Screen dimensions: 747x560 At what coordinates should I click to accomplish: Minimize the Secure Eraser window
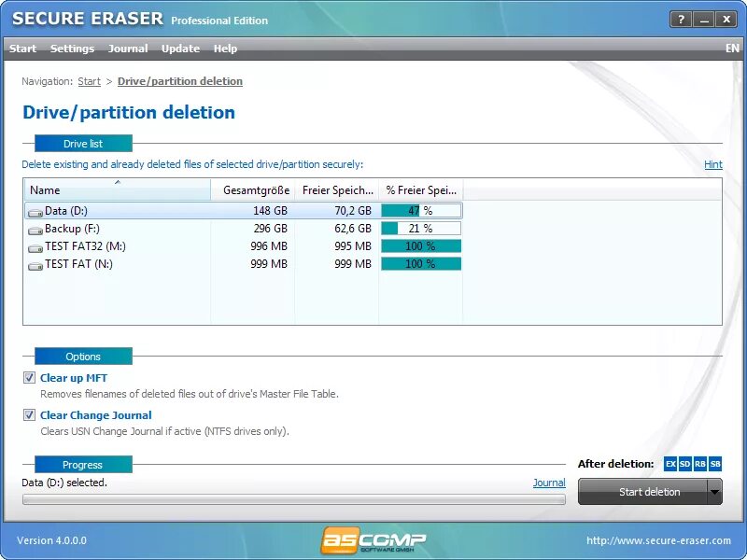(x=704, y=20)
